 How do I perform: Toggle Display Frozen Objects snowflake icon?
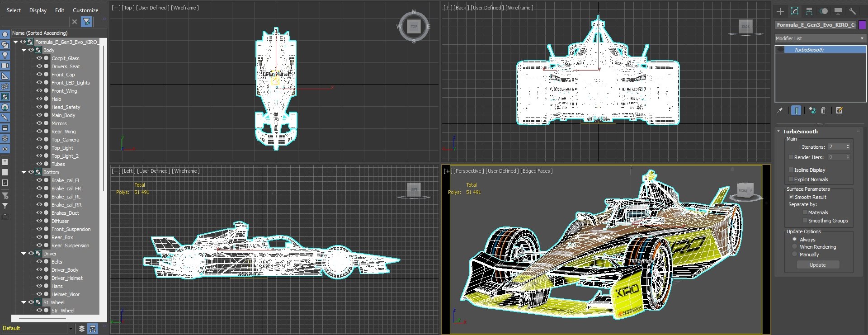5,138
